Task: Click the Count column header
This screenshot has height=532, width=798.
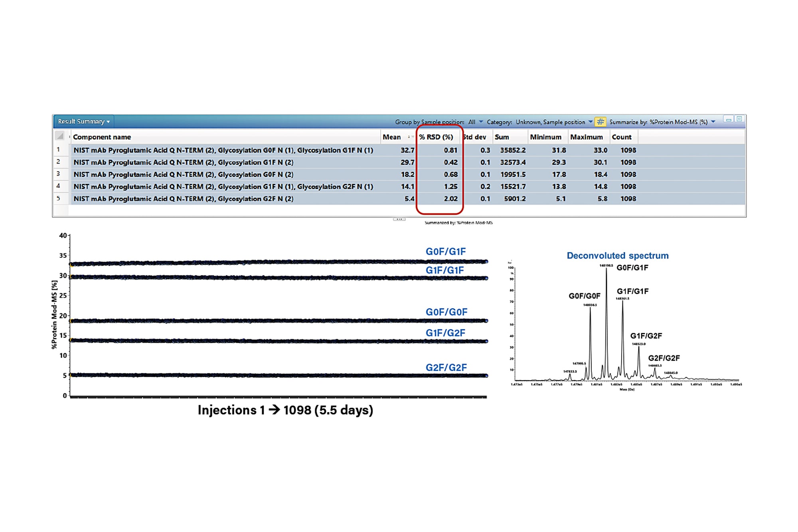Action: click(622, 137)
